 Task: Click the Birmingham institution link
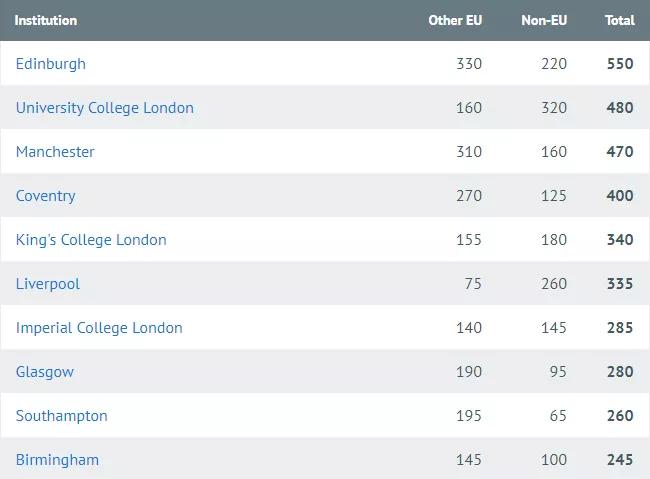click(57, 460)
